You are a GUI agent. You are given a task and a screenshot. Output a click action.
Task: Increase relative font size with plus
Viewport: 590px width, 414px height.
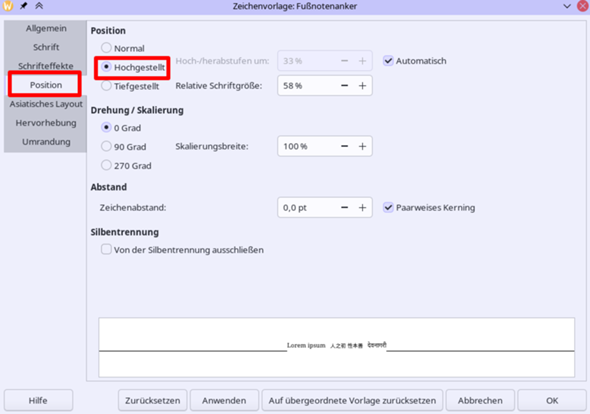pos(362,86)
